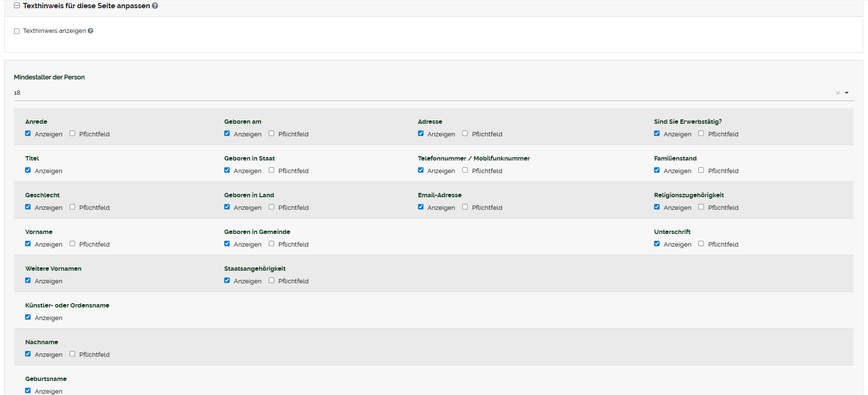Clear the Mindestalter der Person value
Image resolution: width=868 pixels, height=395 pixels.
coord(838,93)
